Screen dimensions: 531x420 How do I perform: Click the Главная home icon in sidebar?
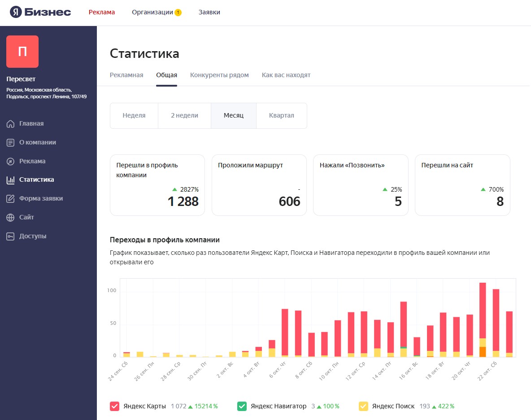click(10, 124)
